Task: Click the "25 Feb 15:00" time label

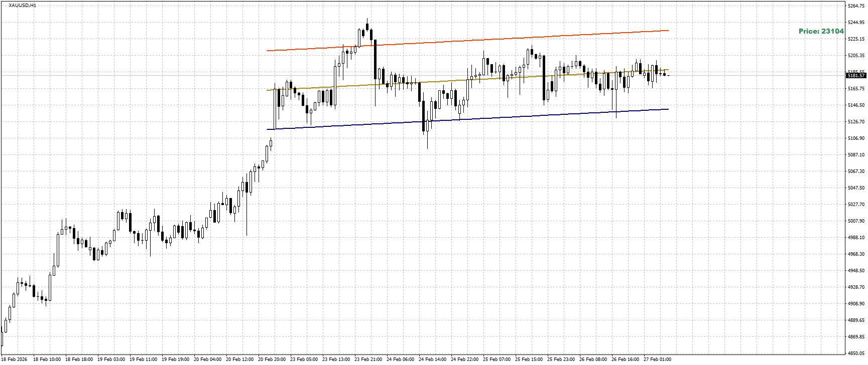Action: point(529,359)
